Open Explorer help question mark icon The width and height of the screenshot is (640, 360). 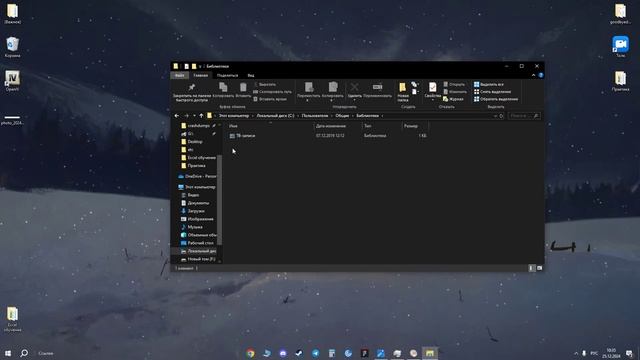[x=541, y=76]
